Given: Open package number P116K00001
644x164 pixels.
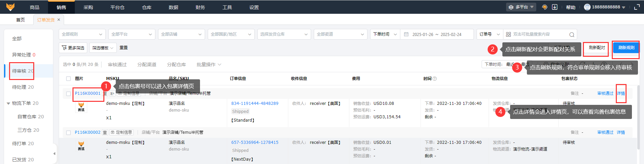Looking at the screenshot, I should click(x=88, y=93).
